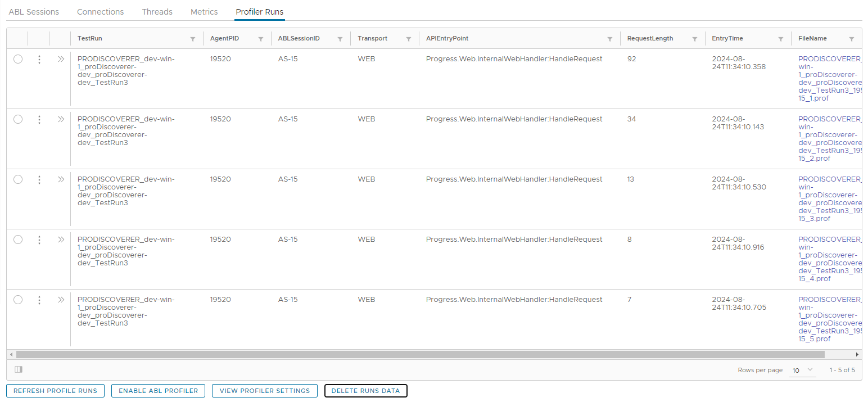Open the EntryTime column filter
Image resolution: width=868 pixels, height=402 pixels.
point(781,38)
